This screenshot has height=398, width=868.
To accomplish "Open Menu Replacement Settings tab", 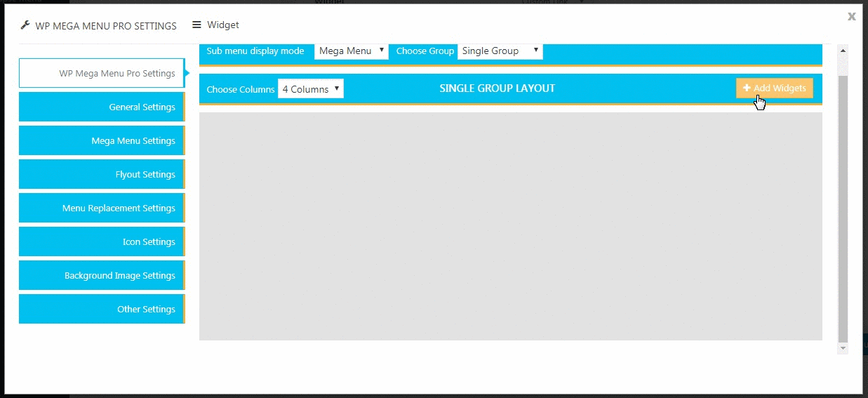I will click(x=102, y=208).
